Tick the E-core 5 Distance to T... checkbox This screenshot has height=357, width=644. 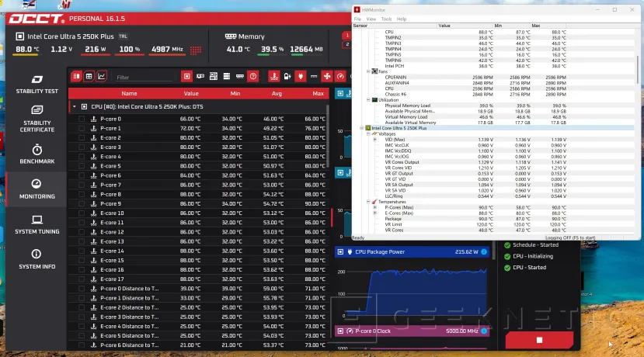click(x=82, y=336)
